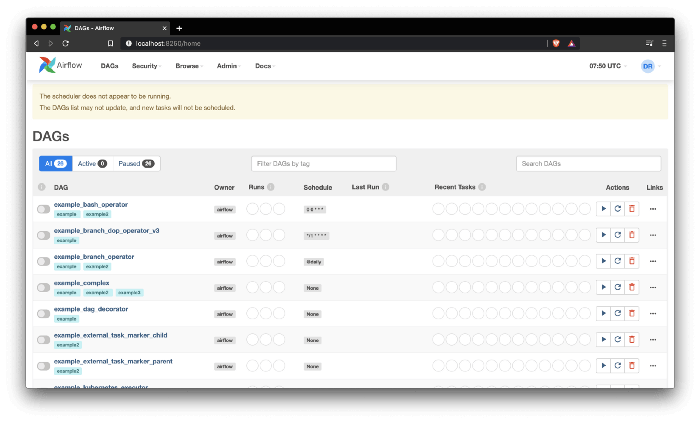Unpause the example_external_task_marker_child DAG toggle
Image resolution: width=700 pixels, height=422 pixels.
click(43, 340)
